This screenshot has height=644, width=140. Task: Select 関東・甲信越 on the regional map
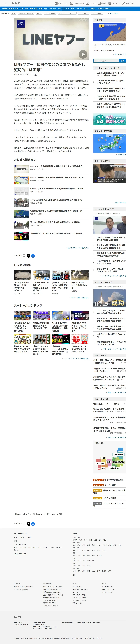click(118, 462)
